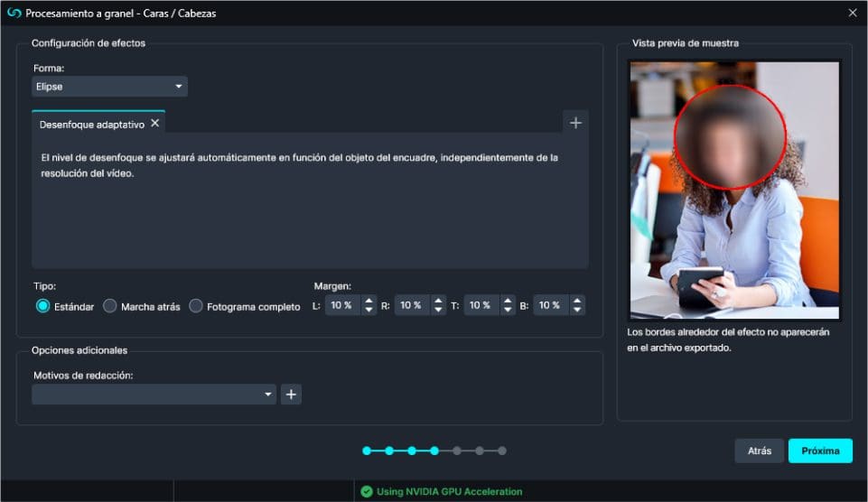Increase the R margin value
The height and width of the screenshot is (502, 868).
(x=438, y=301)
